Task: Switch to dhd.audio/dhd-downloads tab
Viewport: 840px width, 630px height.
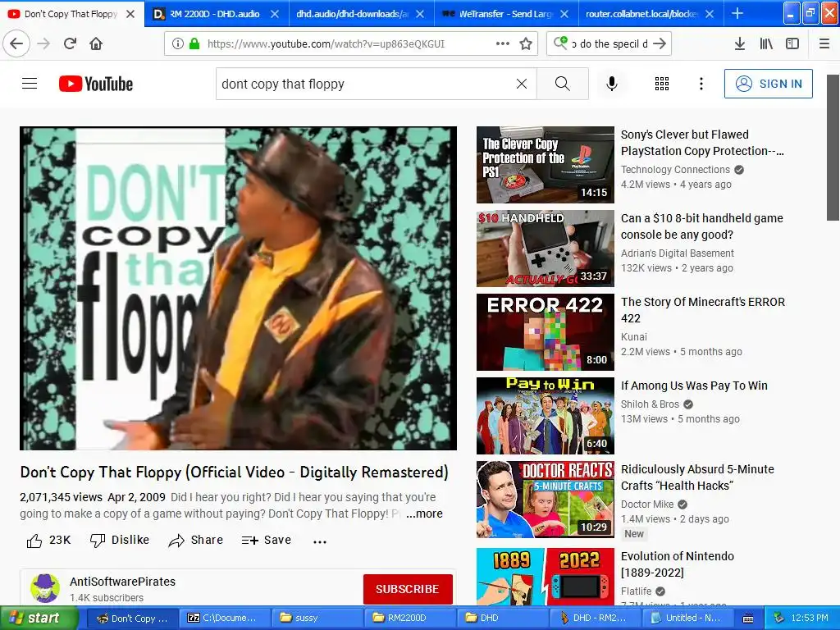Action: click(x=352, y=14)
